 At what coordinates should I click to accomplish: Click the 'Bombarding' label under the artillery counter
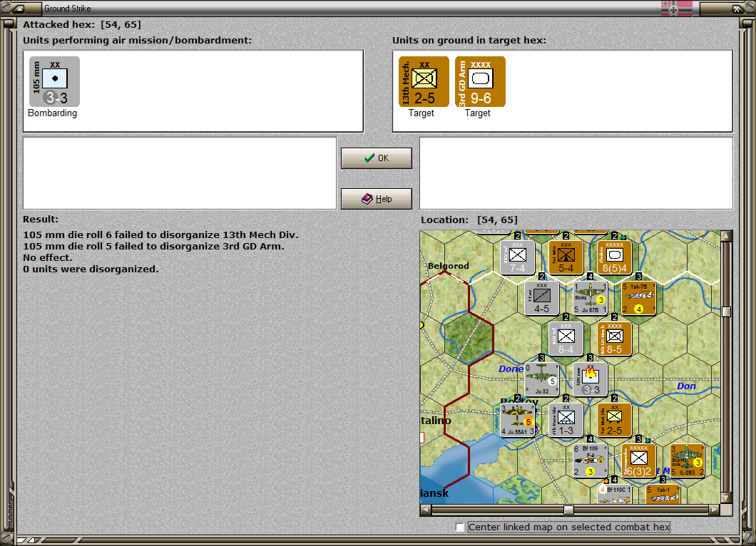53,113
